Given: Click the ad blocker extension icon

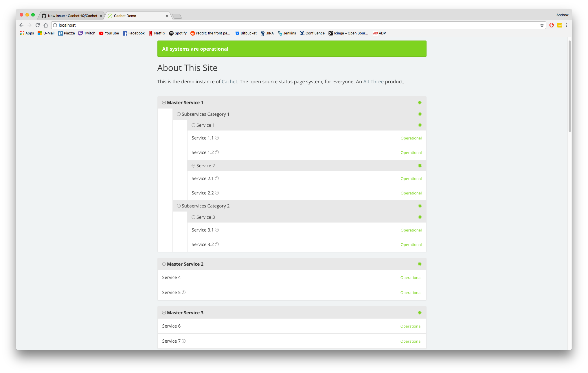Looking at the screenshot, I should coord(551,25).
